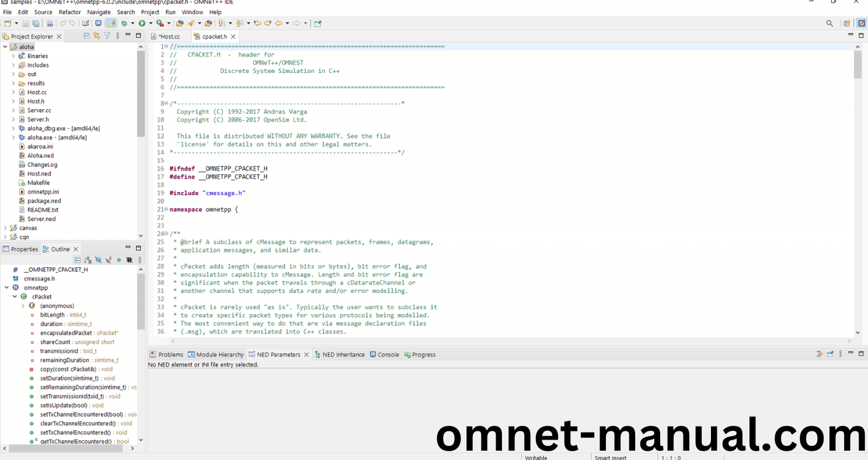Click the Undo arrow on the toolbar

pyautogui.click(x=62, y=23)
